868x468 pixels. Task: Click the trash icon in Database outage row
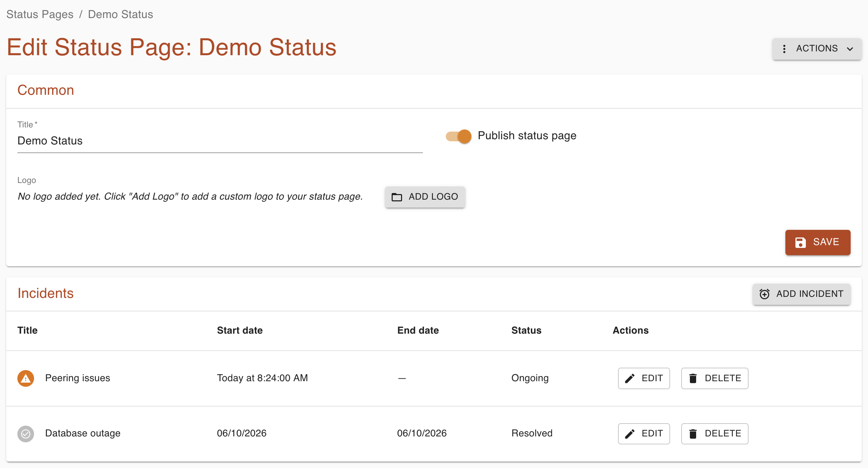(693, 434)
